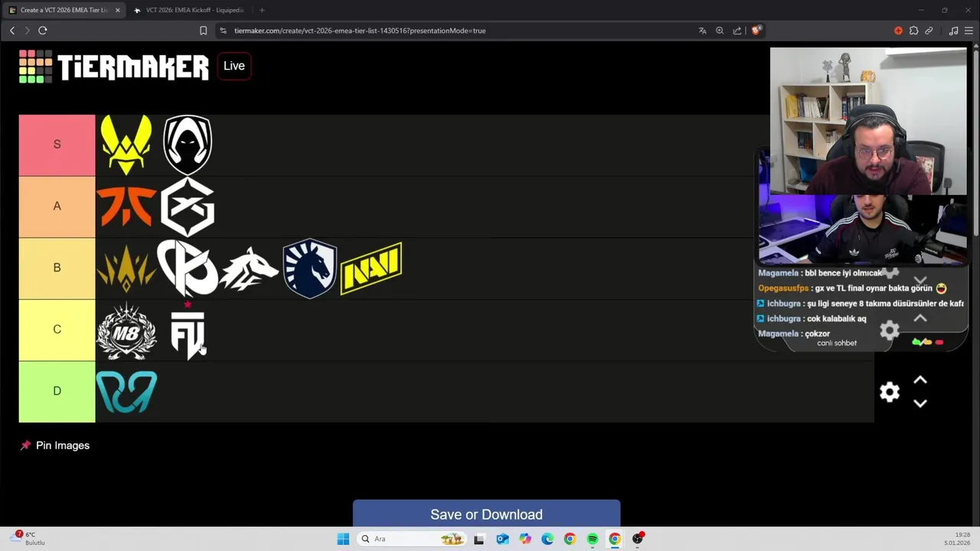Image resolution: width=980 pixels, height=551 pixels.
Task: Close the Create a VCT 2026 EMEA tab
Action: pyautogui.click(x=118, y=10)
